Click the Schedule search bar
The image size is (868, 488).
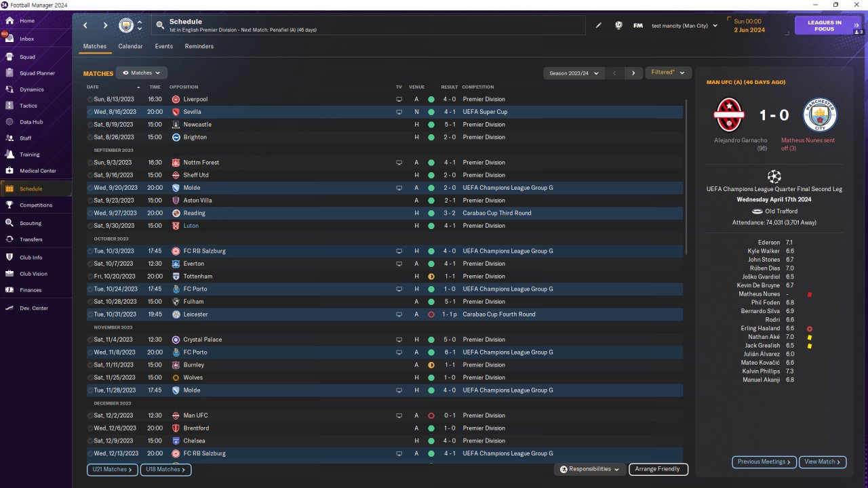tap(368, 26)
